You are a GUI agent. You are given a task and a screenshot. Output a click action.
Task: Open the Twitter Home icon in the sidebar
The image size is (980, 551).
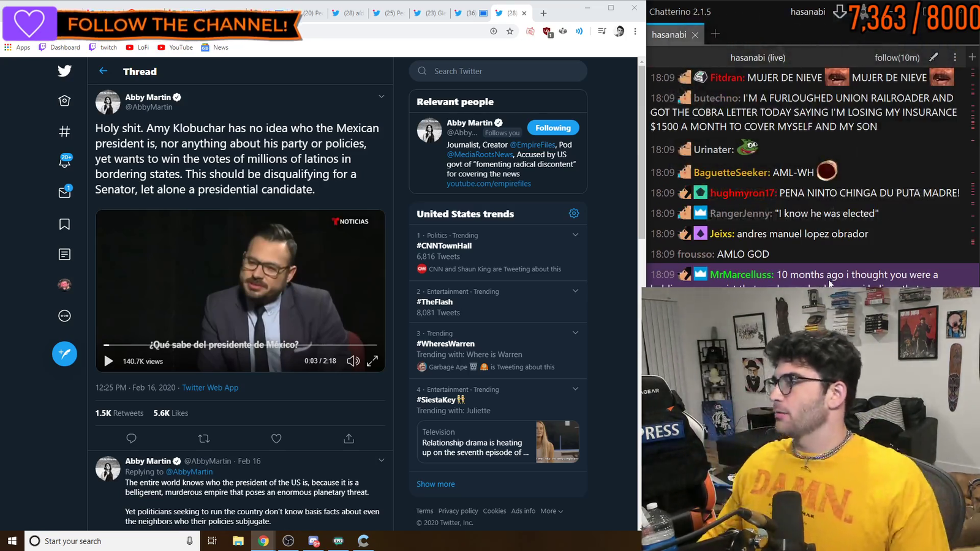(x=64, y=100)
